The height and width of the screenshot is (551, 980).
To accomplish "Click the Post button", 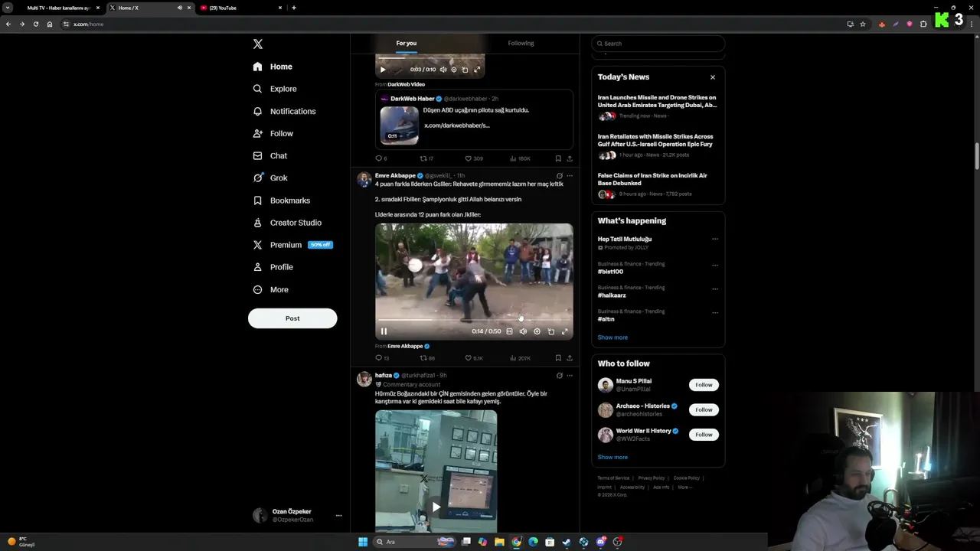I will click(x=292, y=318).
